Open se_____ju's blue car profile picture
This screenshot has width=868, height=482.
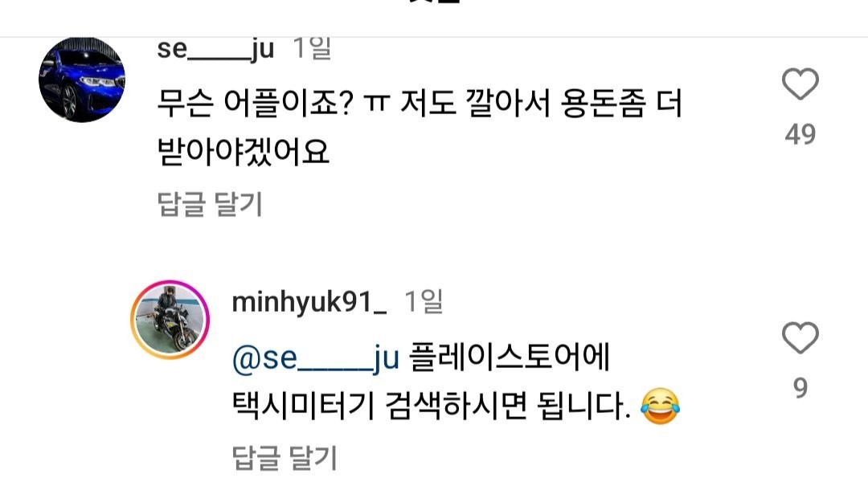(82, 80)
